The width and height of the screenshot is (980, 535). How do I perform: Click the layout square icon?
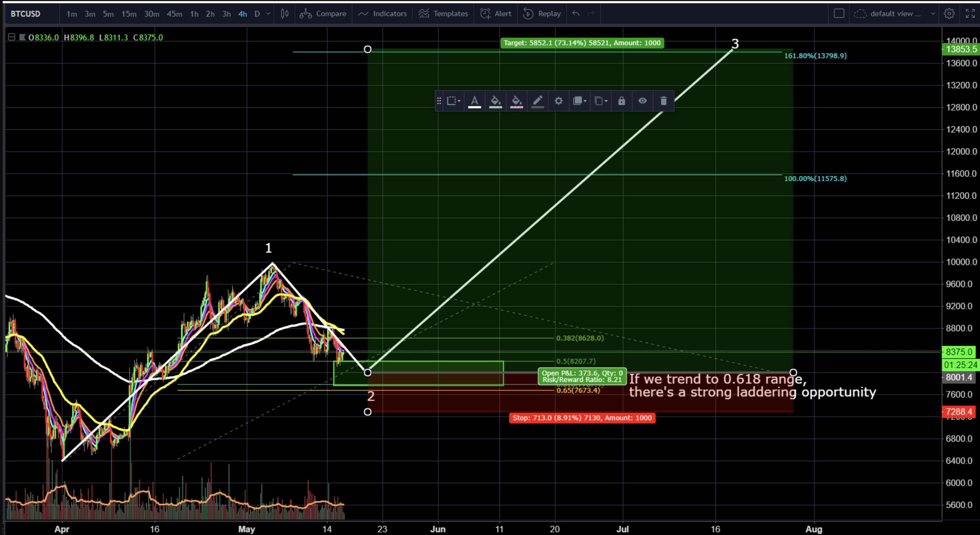[x=839, y=14]
